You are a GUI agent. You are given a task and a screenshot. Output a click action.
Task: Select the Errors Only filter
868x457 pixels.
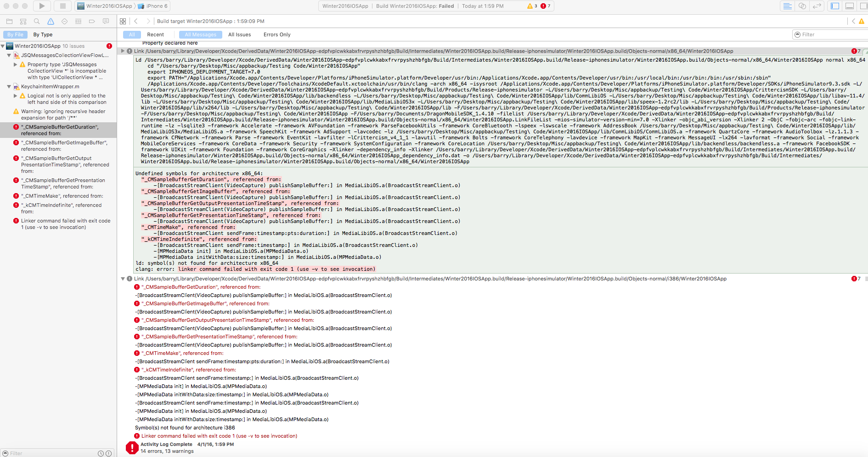point(277,34)
